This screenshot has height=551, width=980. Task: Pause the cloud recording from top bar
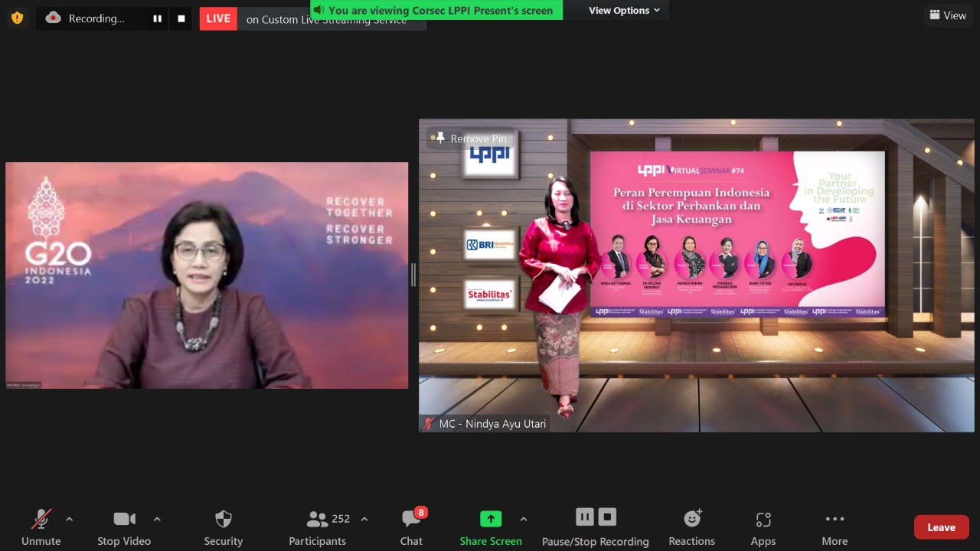click(157, 19)
